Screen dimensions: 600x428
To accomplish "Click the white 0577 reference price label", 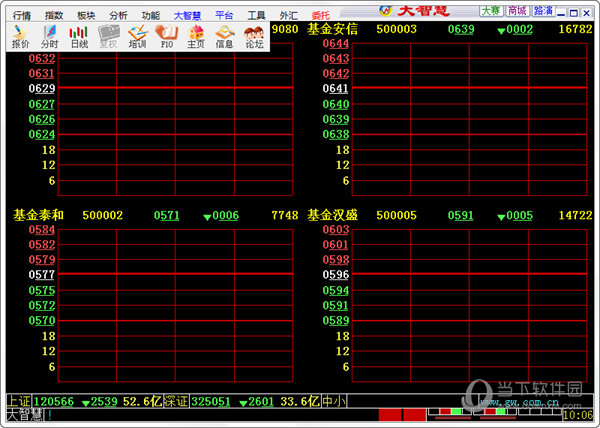I will pyautogui.click(x=42, y=275).
